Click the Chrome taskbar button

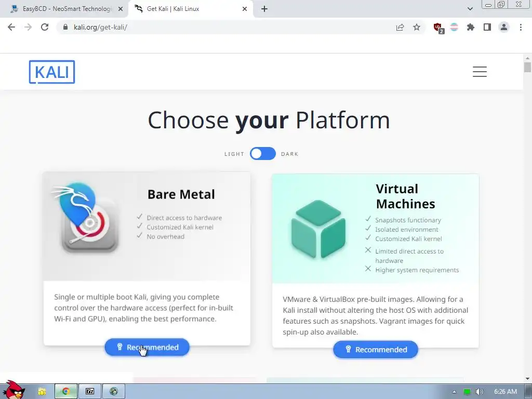click(66, 392)
